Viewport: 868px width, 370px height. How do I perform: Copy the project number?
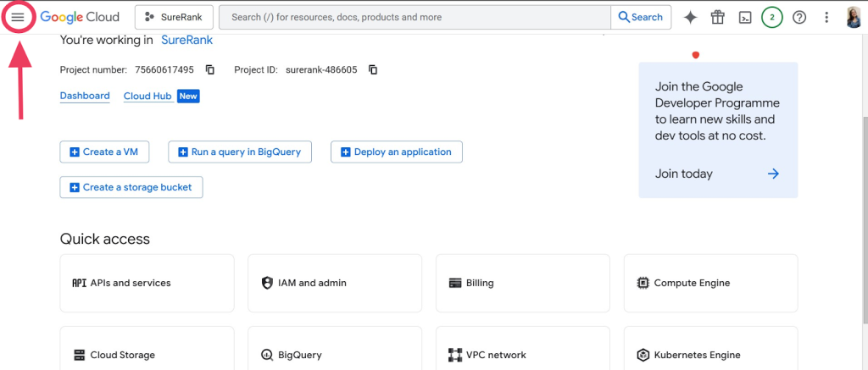(x=210, y=69)
